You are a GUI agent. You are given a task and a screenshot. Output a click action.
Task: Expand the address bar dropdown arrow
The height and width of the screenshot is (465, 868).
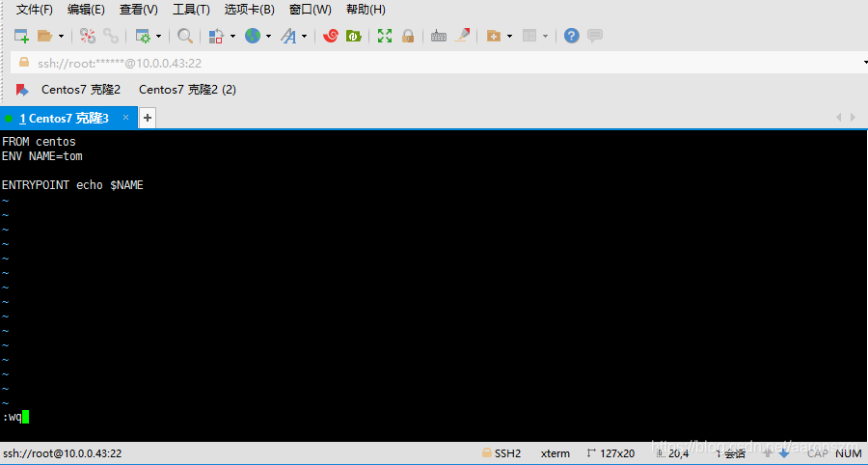865,63
